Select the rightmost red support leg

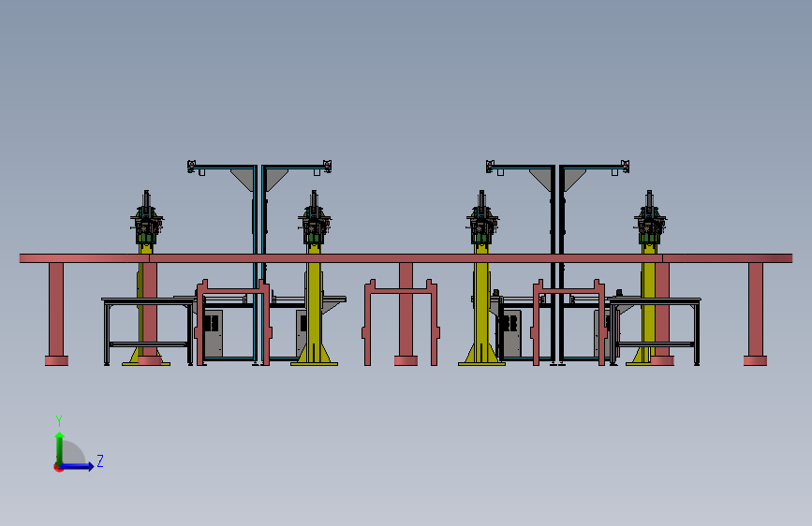(756, 314)
